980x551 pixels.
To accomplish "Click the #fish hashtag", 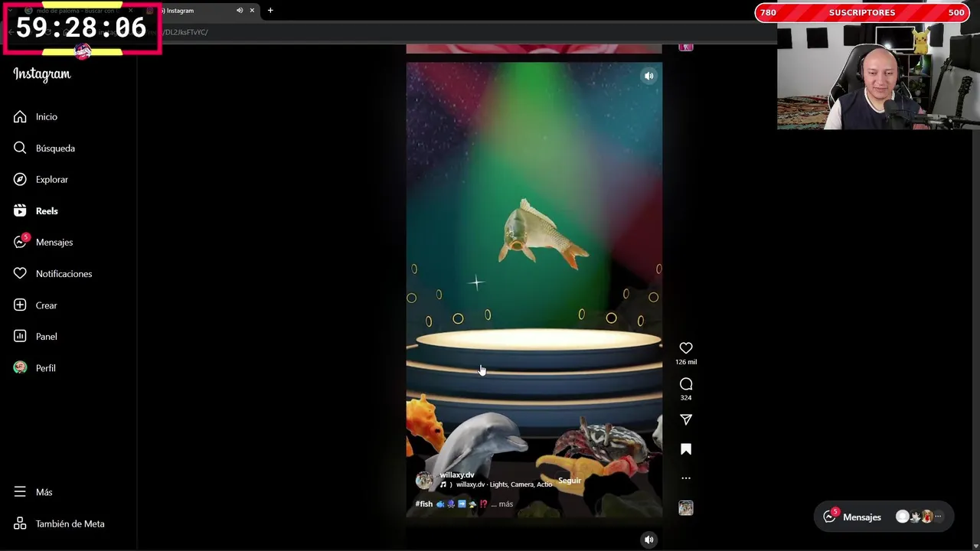I will coord(424,504).
